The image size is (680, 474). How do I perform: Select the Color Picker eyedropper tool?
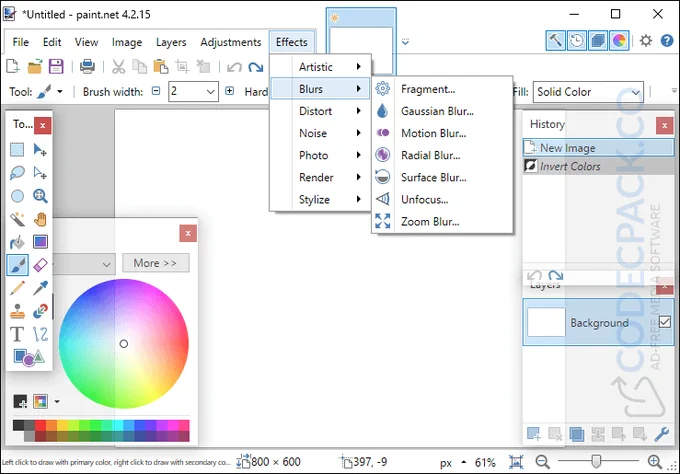(x=40, y=288)
